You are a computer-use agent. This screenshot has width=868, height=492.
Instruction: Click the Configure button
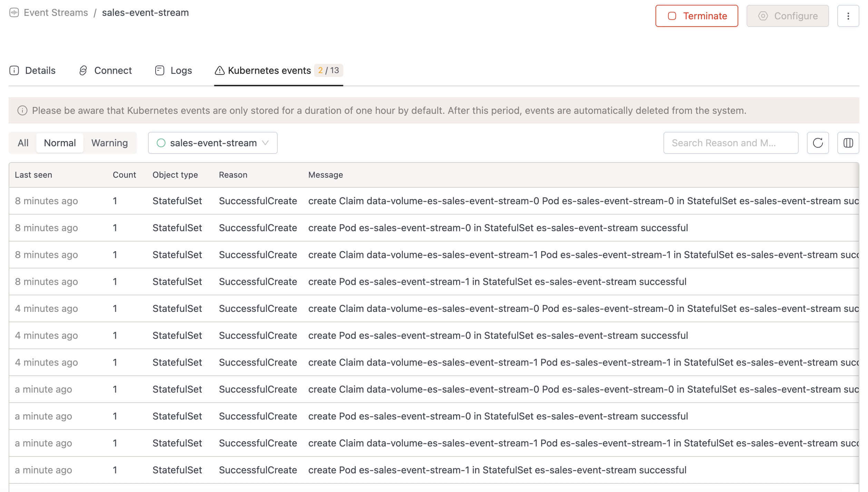pyautogui.click(x=788, y=16)
